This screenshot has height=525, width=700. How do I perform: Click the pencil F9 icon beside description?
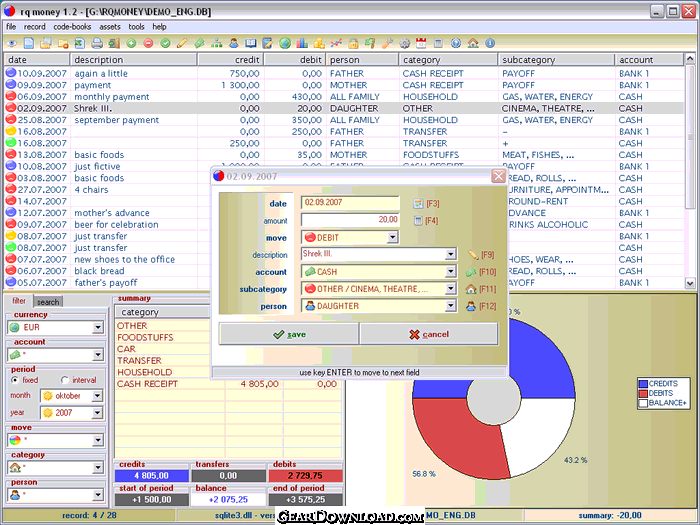pyautogui.click(x=473, y=255)
